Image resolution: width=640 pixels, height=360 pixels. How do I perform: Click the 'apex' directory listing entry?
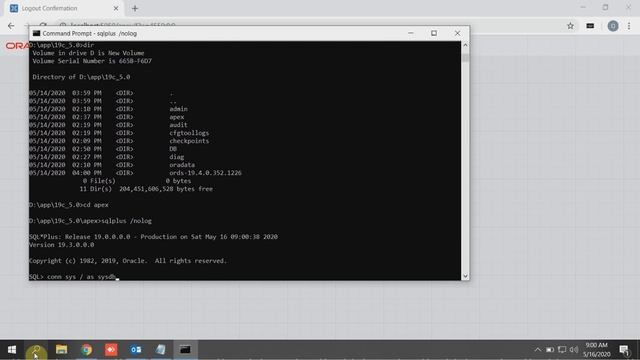[x=177, y=117]
